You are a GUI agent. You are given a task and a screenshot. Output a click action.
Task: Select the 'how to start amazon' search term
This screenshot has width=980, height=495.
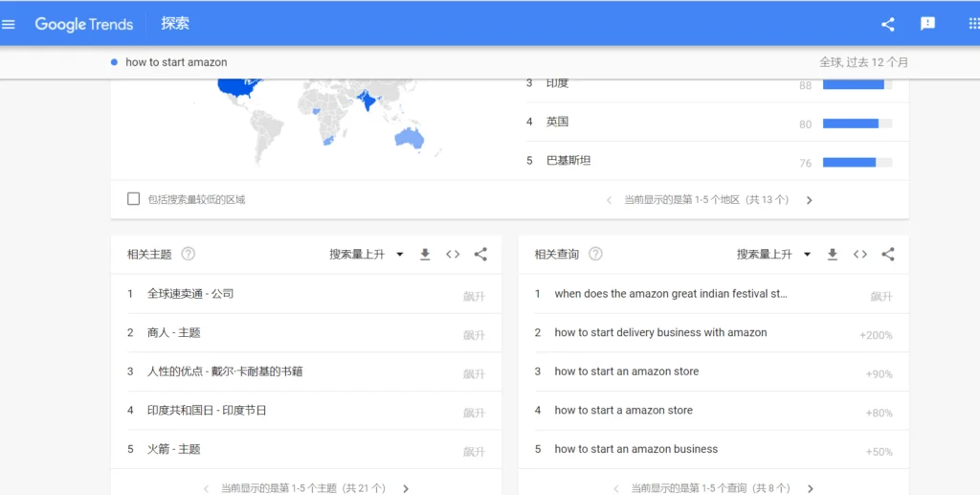176,62
